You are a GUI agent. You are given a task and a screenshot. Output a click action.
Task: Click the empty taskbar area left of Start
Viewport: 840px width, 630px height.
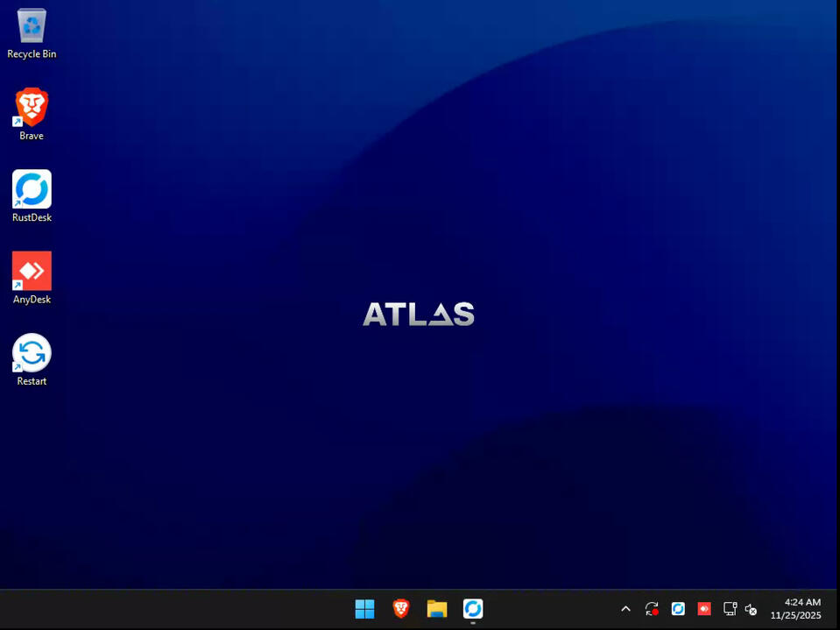(x=175, y=609)
